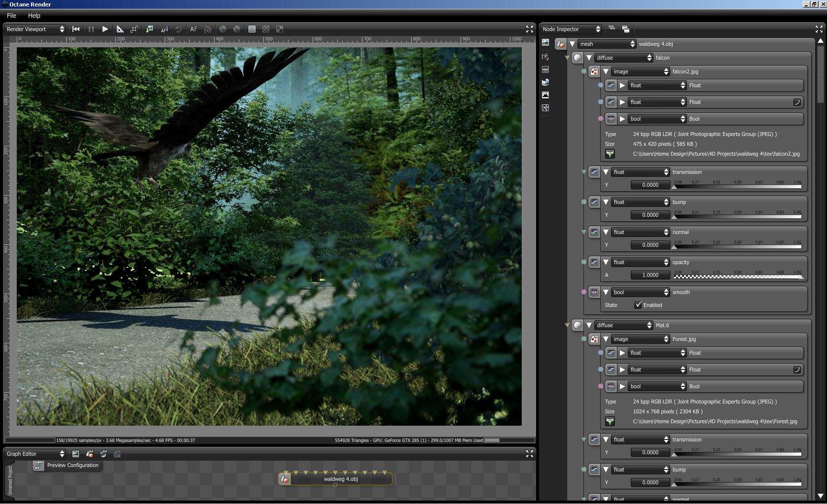
Task: Open the mesh node type dropdown
Action: (607, 44)
